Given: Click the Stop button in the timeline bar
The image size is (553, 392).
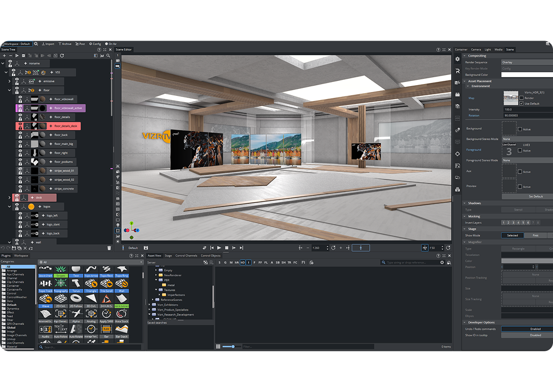Looking at the screenshot, I should (x=227, y=248).
